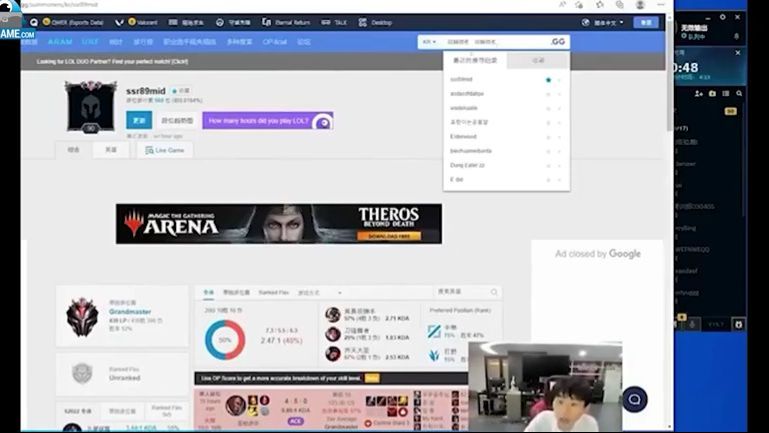Click the 50% win rate donut chart
769x433 pixels.
[225, 340]
